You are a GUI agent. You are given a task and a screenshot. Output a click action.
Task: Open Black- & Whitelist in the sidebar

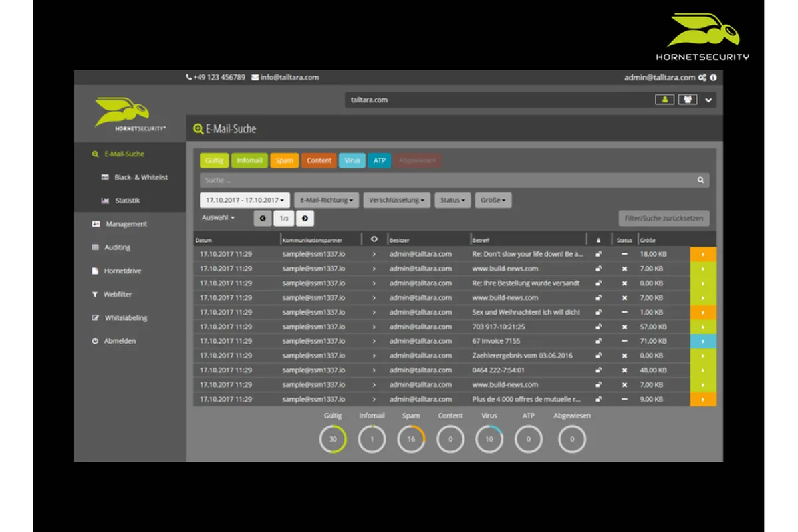pos(141,178)
